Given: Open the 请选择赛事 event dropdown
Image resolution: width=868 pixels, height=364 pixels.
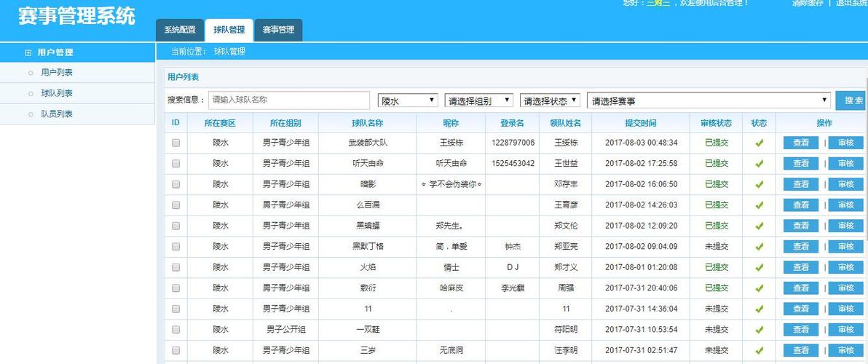Looking at the screenshot, I should click(709, 100).
